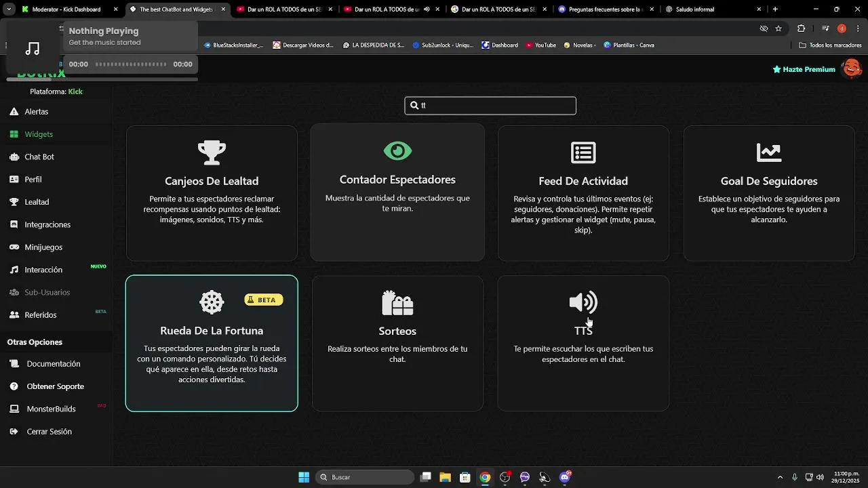
Task: Open the taskbar clock and date
Action: point(846,477)
